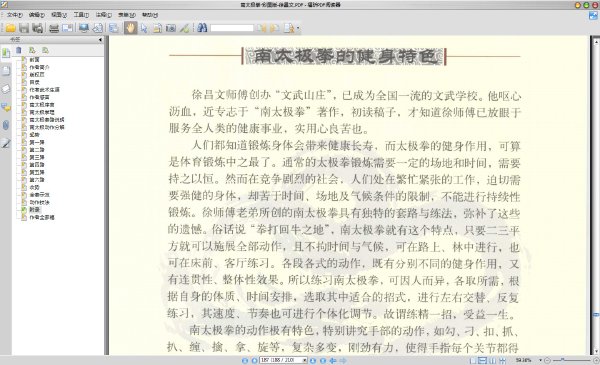This screenshot has width=600, height=365.
Task: Go to next page button
Action: tap(313, 360)
